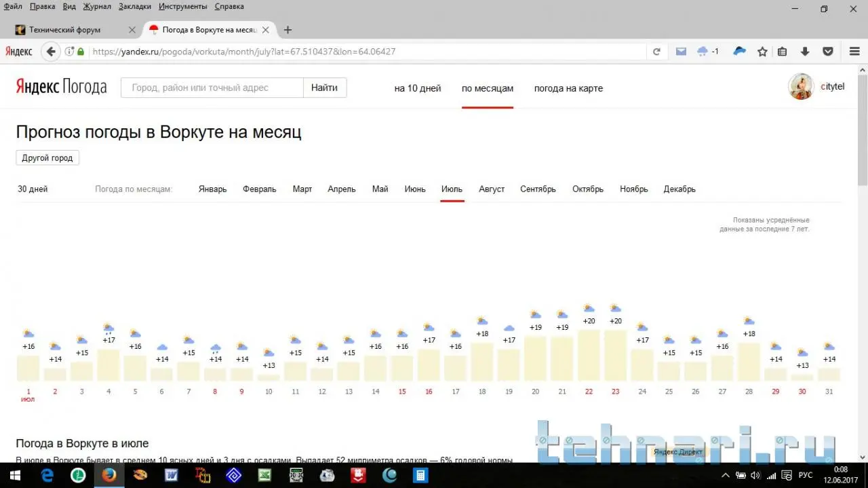Select month Апрель
Screen dimensions: 868x488
point(342,189)
